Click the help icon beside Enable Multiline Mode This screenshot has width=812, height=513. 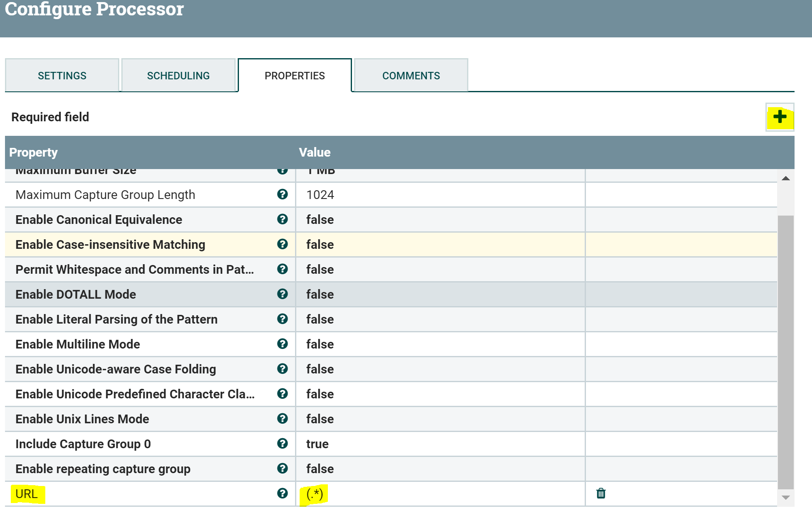coord(283,344)
